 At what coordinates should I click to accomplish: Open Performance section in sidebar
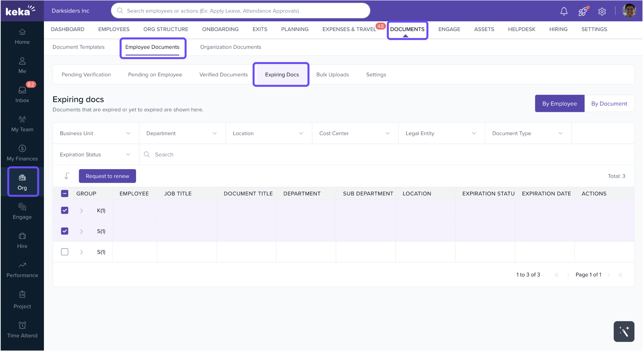[x=22, y=270]
